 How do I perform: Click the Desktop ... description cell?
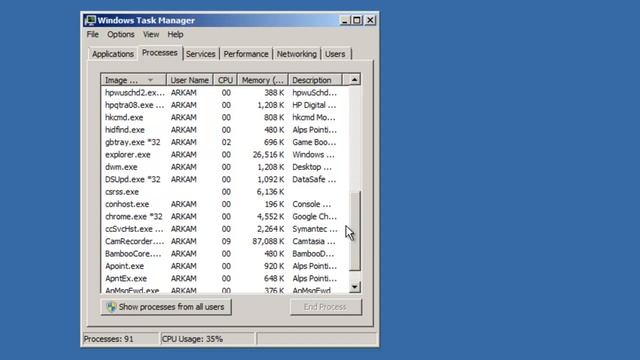312,167
